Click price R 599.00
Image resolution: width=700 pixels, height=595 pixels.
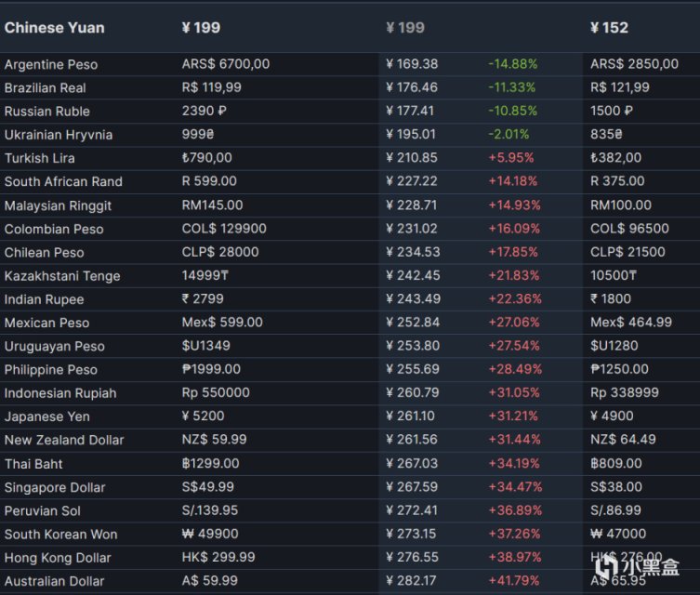(x=209, y=180)
